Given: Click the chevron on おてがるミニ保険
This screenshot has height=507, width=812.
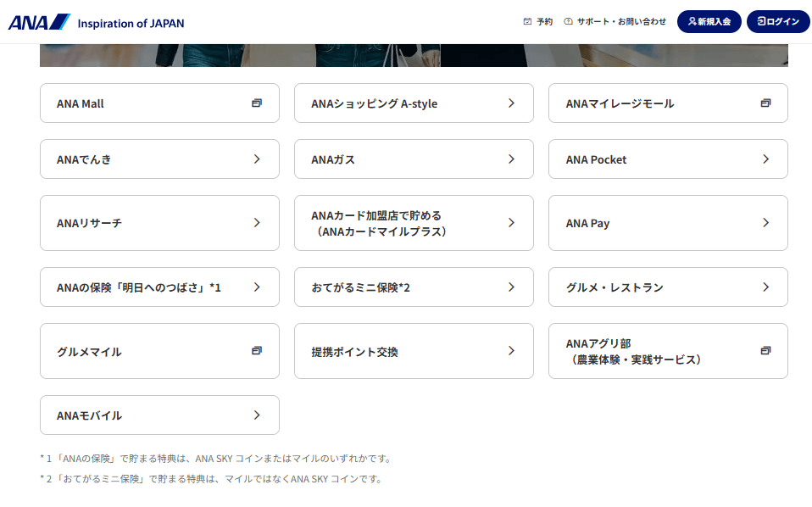Looking at the screenshot, I should [x=511, y=287].
